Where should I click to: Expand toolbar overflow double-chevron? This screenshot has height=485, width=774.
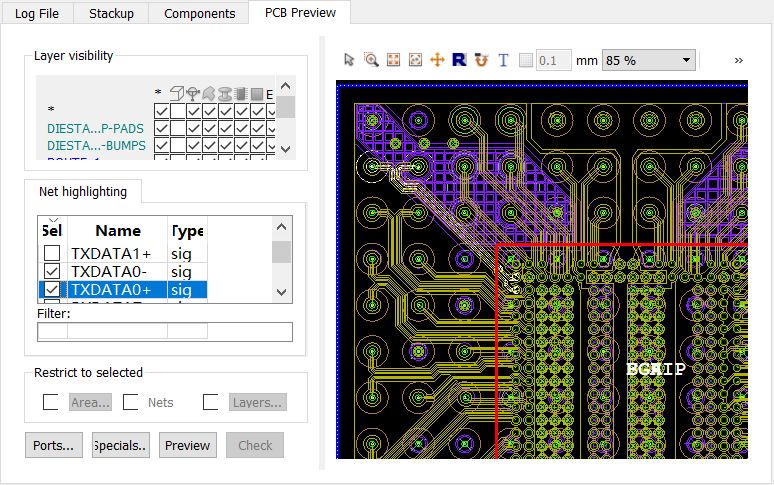(738, 61)
